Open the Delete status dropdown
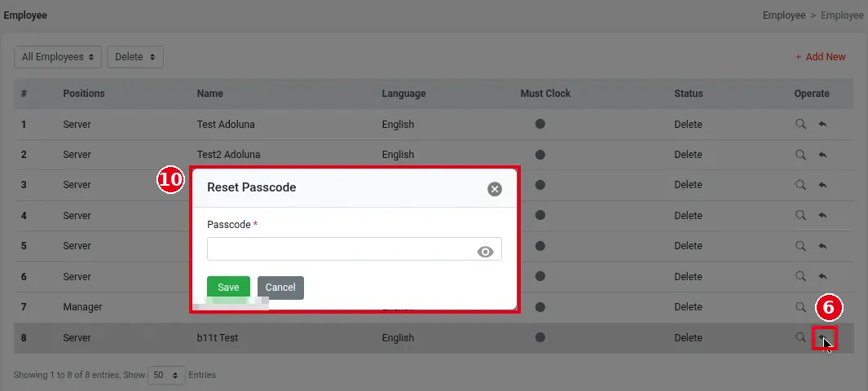 (x=135, y=57)
